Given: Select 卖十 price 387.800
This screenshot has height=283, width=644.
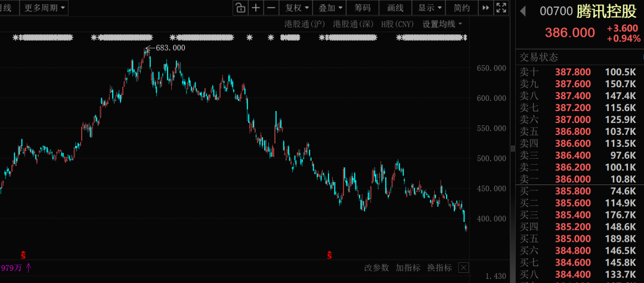Looking at the screenshot, I should [x=573, y=72].
